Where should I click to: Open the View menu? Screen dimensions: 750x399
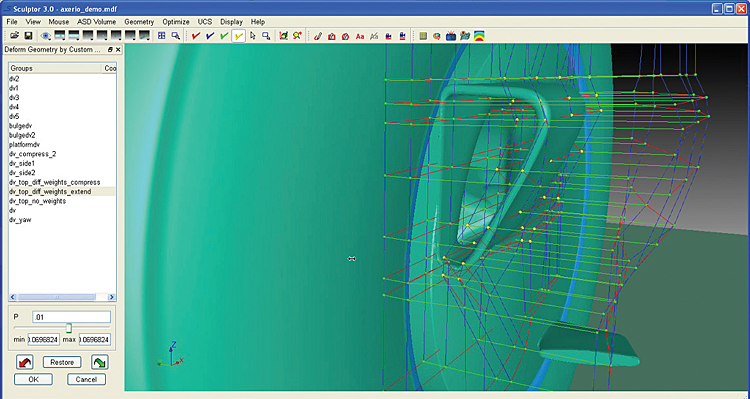pyautogui.click(x=33, y=22)
